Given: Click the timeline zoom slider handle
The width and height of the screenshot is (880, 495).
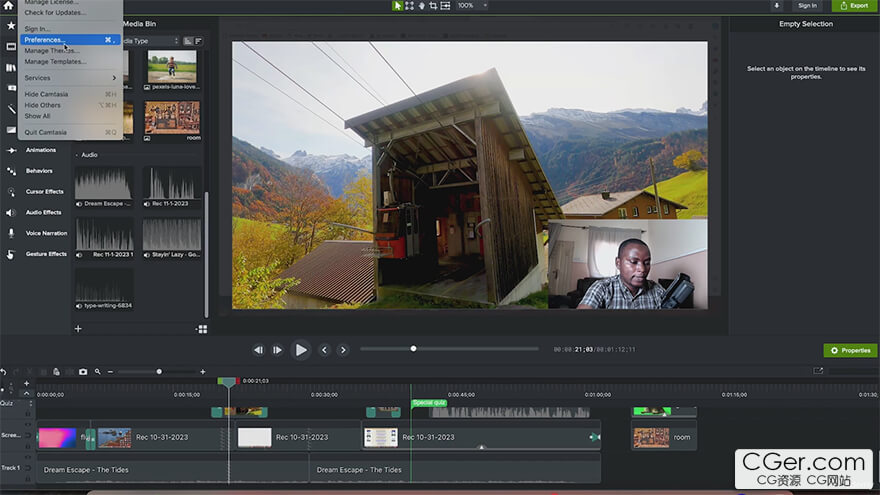Looking at the screenshot, I should tap(159, 372).
